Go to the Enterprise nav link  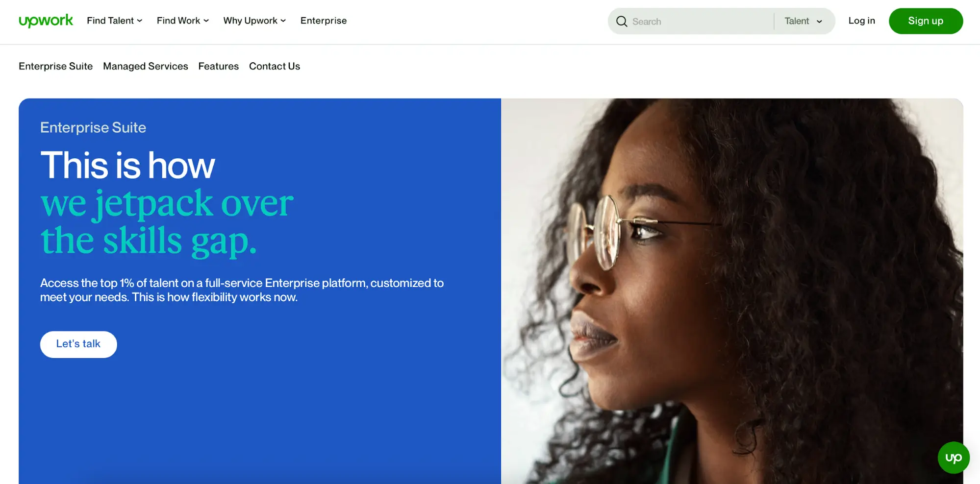coord(324,21)
